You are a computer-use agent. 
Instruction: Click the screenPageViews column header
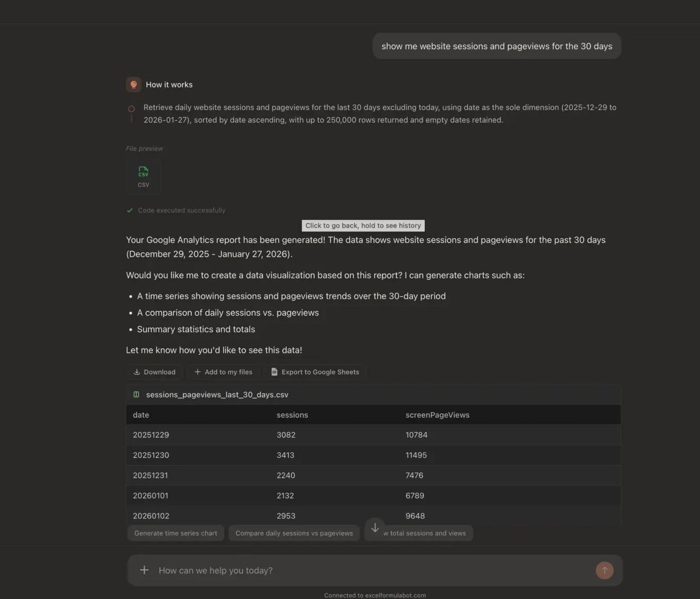(437, 415)
